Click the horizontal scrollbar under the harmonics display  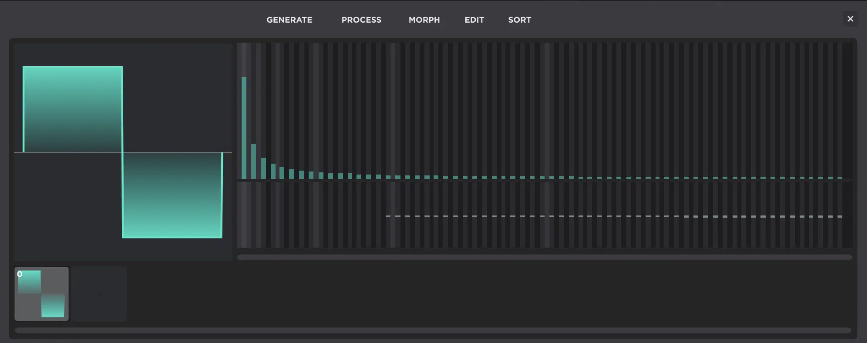[x=544, y=257]
